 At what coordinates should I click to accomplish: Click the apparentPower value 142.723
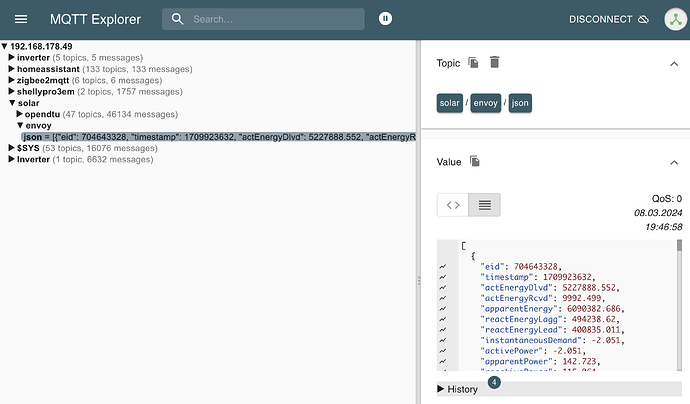[x=579, y=362]
